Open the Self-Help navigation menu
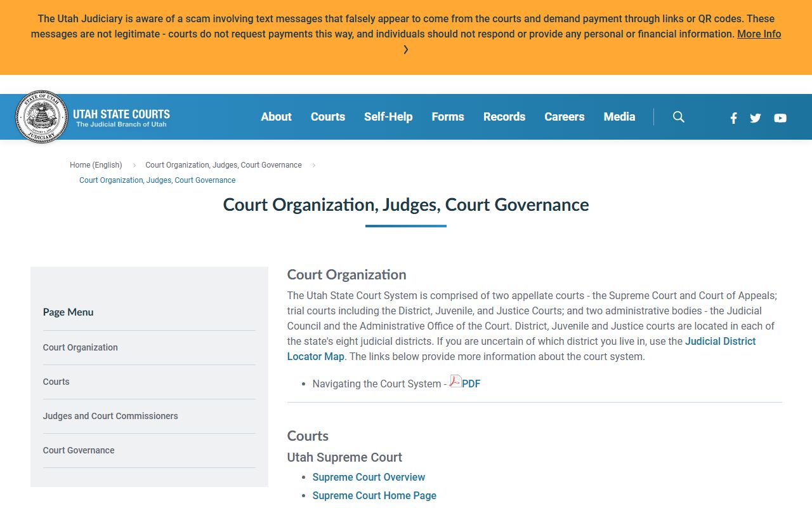The width and height of the screenshot is (812, 508). coord(388,117)
